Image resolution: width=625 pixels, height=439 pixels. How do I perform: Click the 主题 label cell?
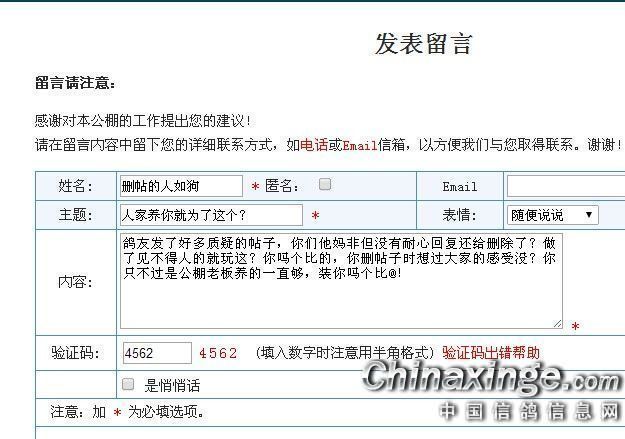tap(75, 215)
